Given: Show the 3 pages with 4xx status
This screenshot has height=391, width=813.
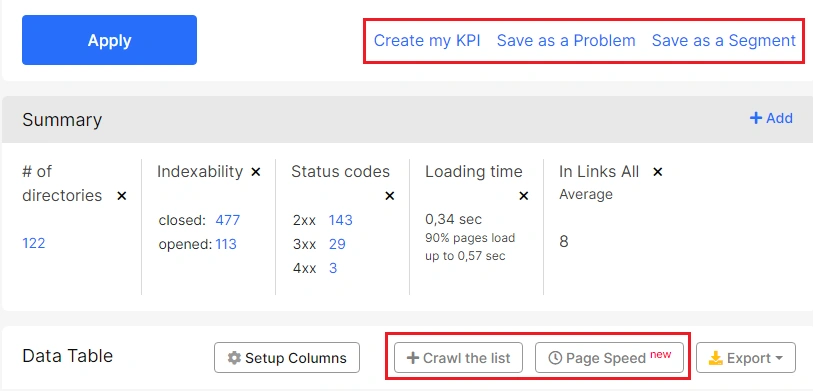Looking at the screenshot, I should tap(333, 268).
